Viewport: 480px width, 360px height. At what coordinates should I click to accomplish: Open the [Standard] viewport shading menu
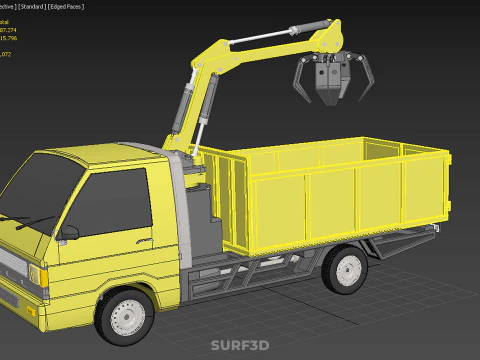click(x=32, y=6)
